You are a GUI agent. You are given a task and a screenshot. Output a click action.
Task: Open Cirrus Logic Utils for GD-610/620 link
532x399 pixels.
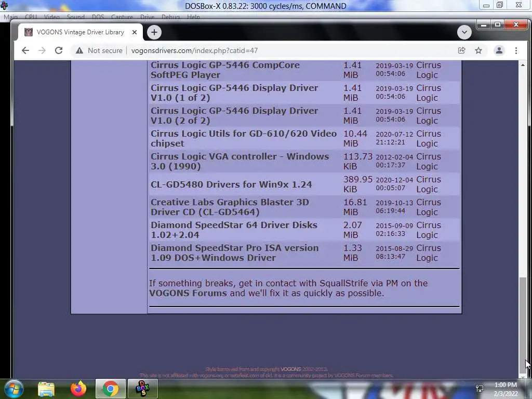pos(244,138)
